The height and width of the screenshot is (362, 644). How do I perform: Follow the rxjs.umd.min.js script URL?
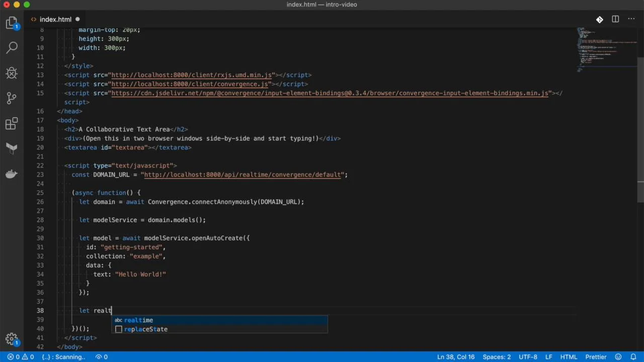click(191, 75)
